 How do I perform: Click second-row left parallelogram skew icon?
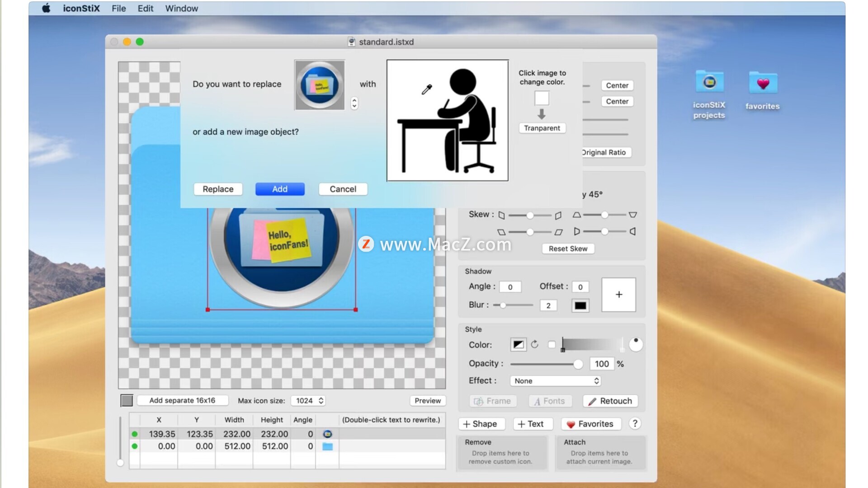point(501,232)
